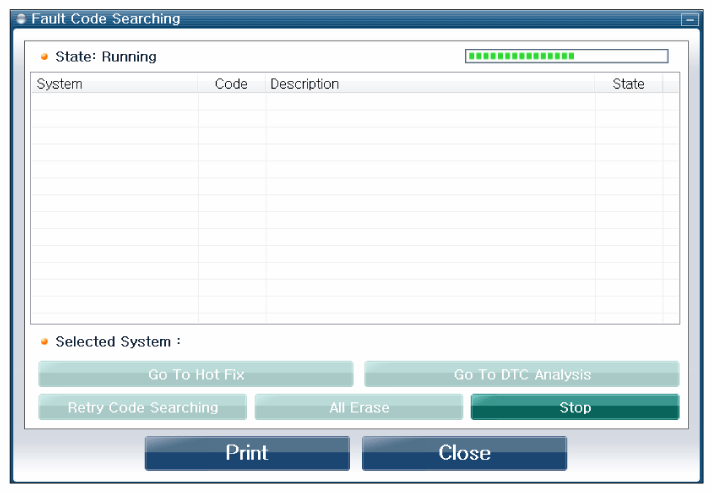Sort by the Code column header

pos(231,84)
